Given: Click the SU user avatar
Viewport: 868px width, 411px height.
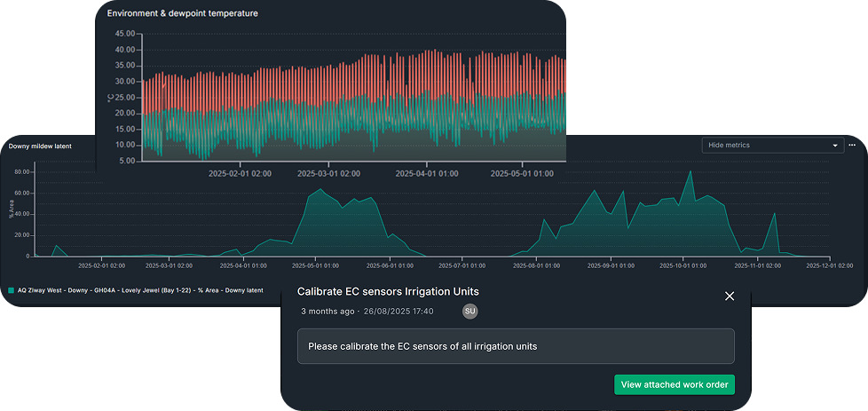Looking at the screenshot, I should 470,311.
